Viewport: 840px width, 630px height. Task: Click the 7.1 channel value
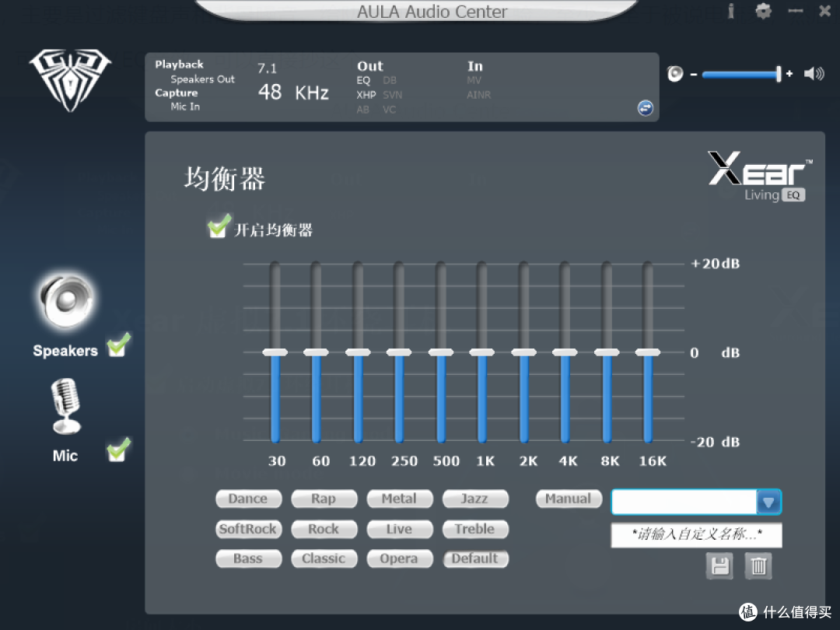click(x=268, y=68)
